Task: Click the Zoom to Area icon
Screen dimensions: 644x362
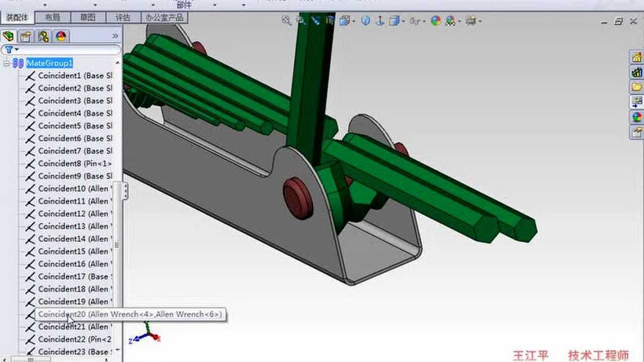Action: click(x=301, y=21)
